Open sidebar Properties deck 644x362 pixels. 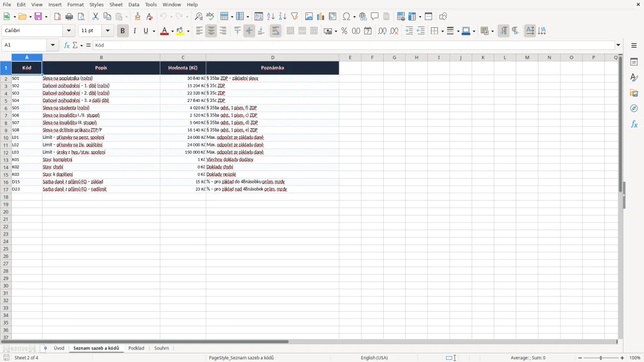point(634,62)
